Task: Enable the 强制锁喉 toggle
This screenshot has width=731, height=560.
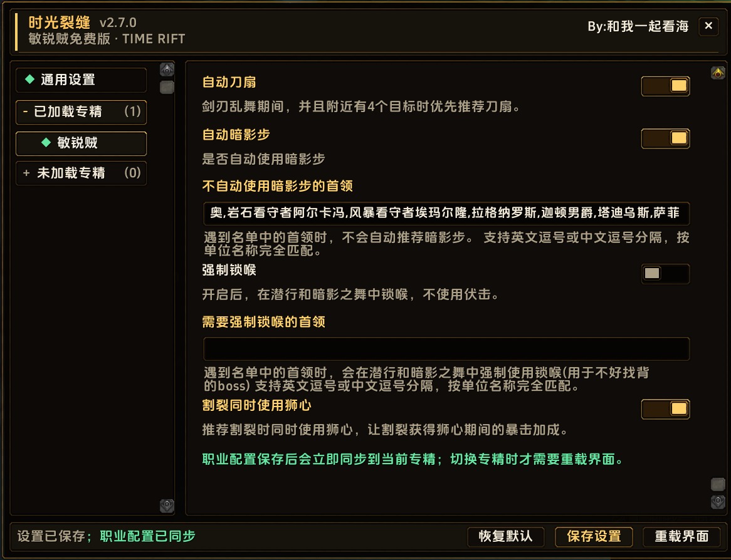Action: click(x=666, y=274)
